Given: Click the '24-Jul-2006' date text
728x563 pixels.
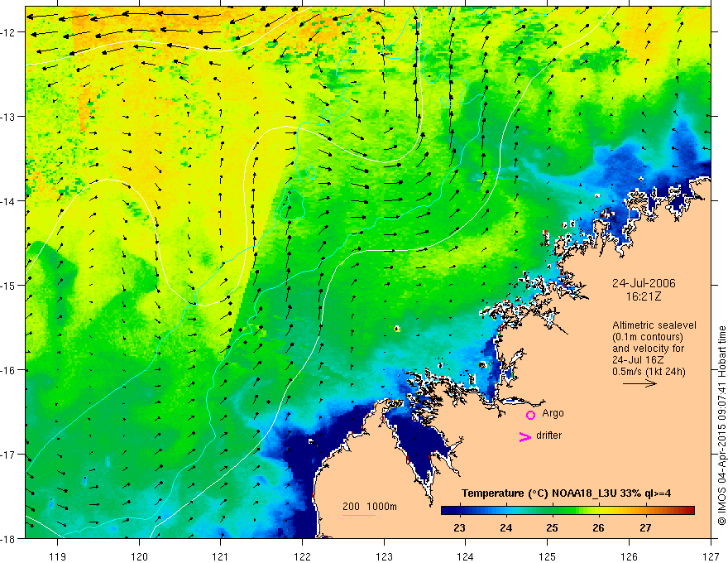Looking at the screenshot, I should point(644,283).
